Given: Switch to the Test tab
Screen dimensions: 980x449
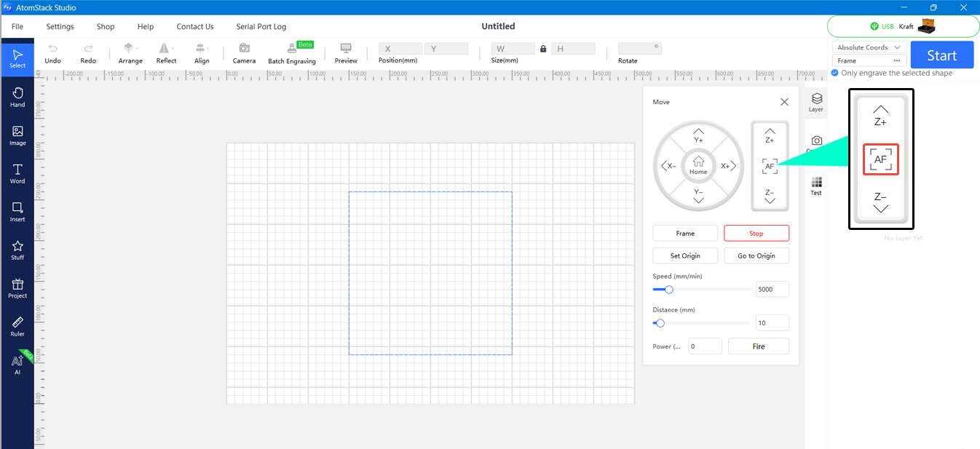Looking at the screenshot, I should pos(816,186).
